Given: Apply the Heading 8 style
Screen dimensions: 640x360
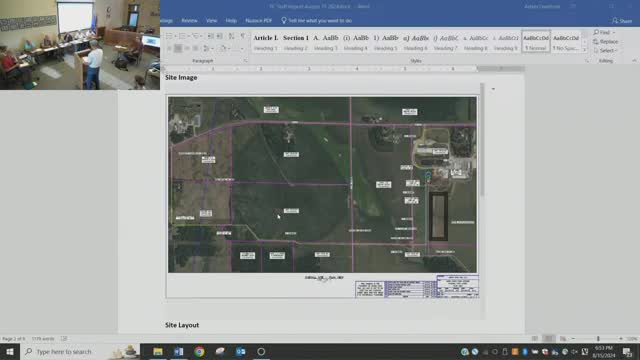Looking at the screenshot, I should point(476,42).
